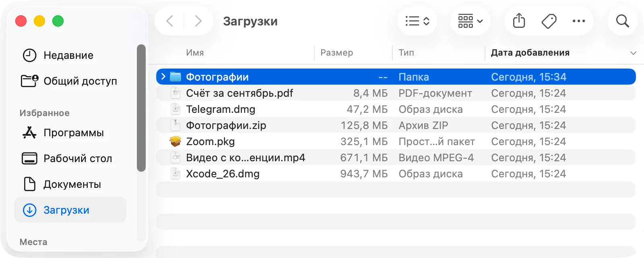Go forward with the right chevron button
Viewport: 644px width, 258px height.
coord(198,21)
